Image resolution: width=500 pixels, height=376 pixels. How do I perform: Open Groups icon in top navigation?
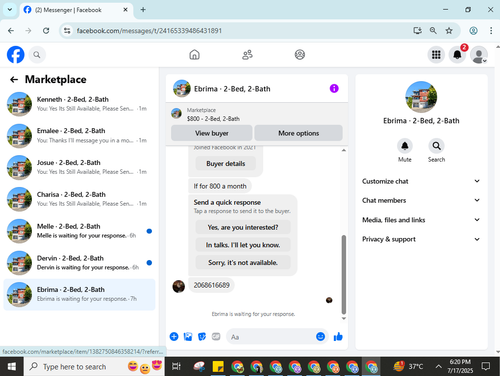pyautogui.click(x=300, y=54)
